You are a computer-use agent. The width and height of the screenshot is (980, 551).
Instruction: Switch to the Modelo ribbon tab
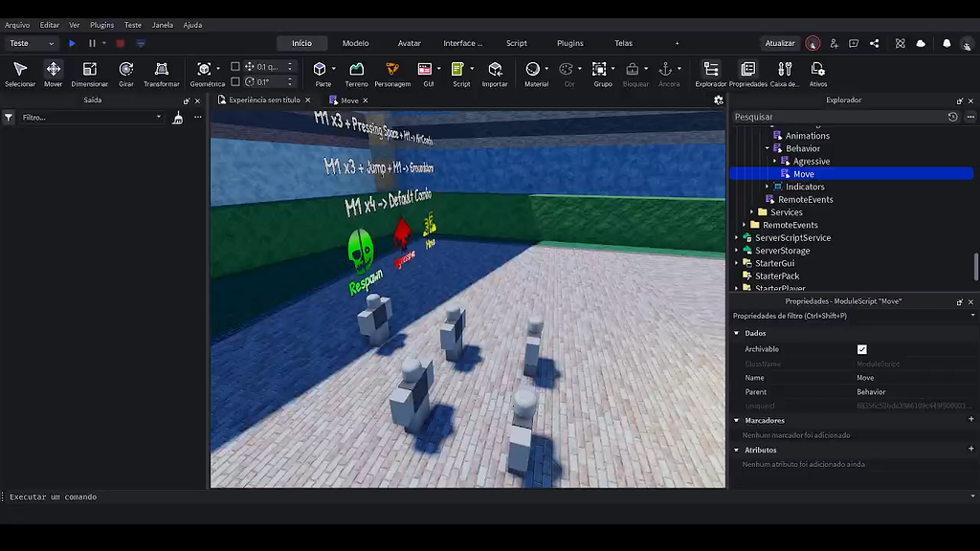(356, 43)
